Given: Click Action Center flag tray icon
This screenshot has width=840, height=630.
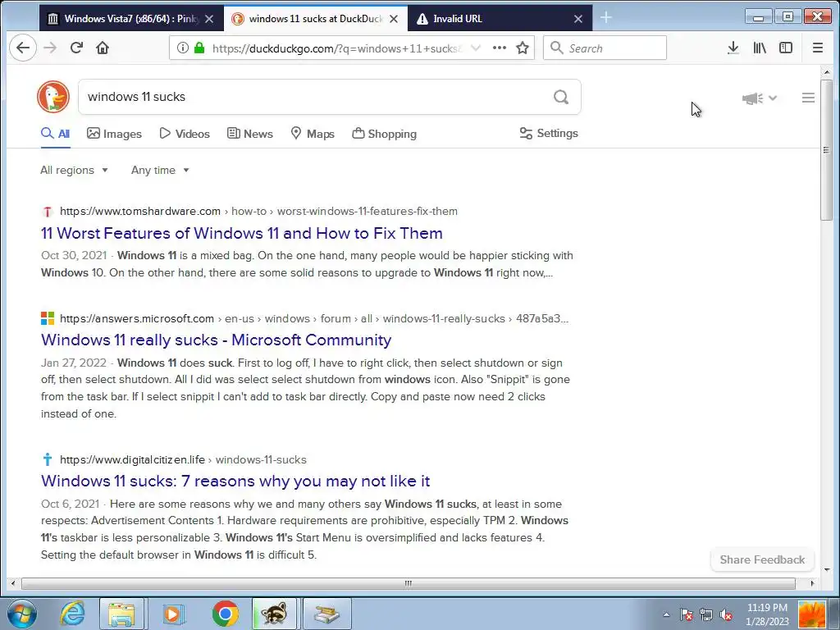Looking at the screenshot, I should tap(687, 614).
